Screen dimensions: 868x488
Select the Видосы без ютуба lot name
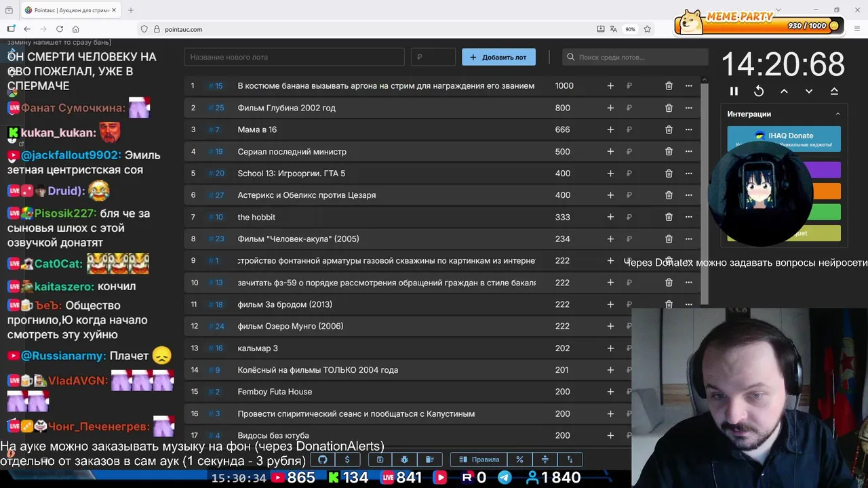tap(273, 436)
